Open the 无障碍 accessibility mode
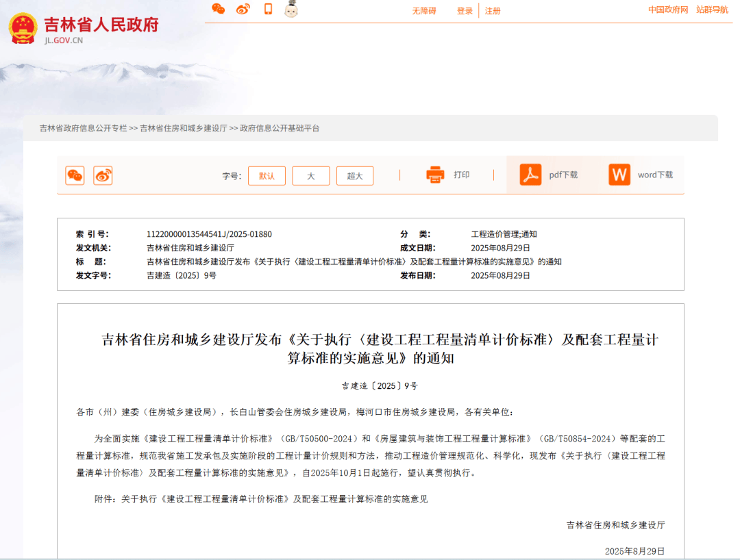The height and width of the screenshot is (560, 740). click(423, 11)
